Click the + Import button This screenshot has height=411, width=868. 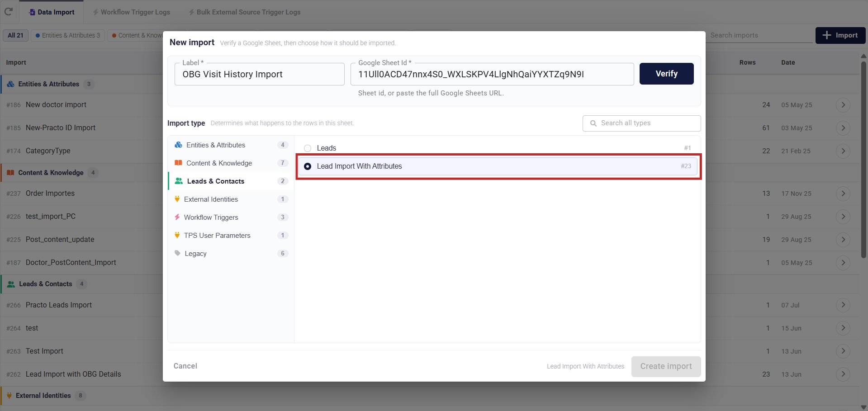(840, 35)
